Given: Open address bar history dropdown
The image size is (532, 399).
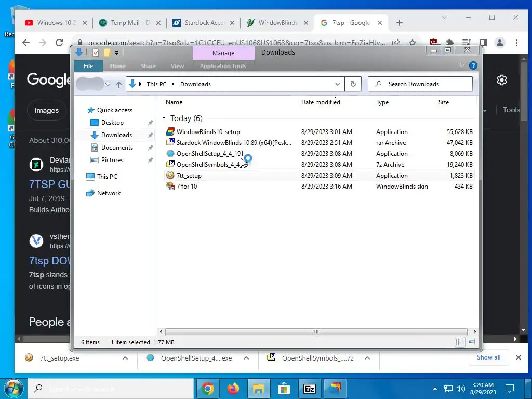Looking at the screenshot, I should point(338,84).
